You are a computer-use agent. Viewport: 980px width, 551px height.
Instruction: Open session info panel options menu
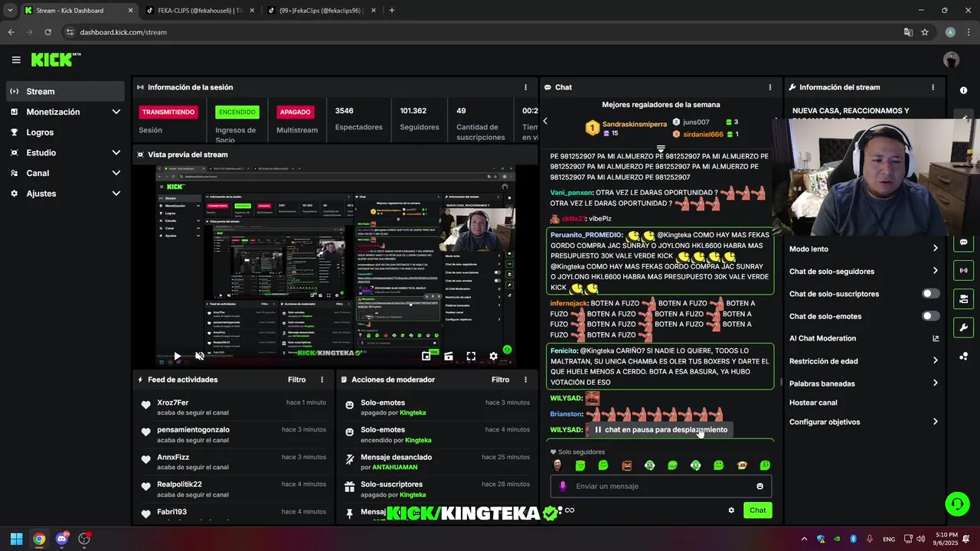pyautogui.click(x=525, y=87)
